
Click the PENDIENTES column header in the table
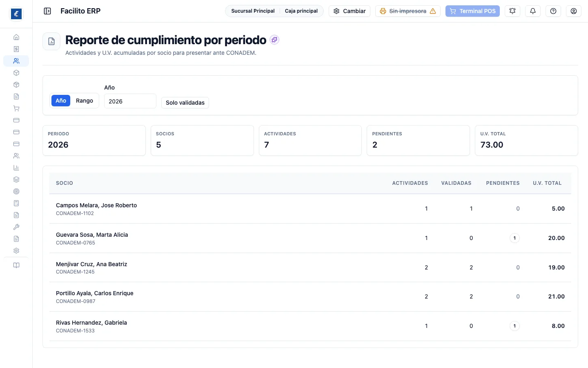(x=503, y=183)
